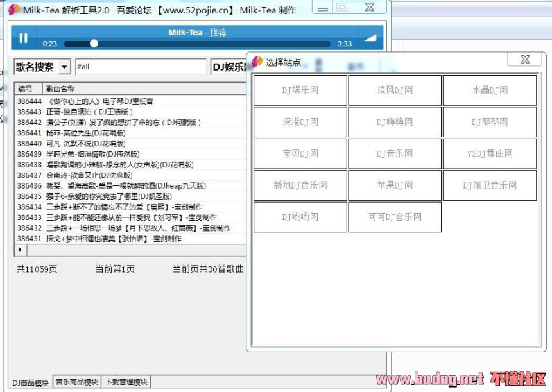
Task: Select song 386441 杨菲-某位先生
Action: pyautogui.click(x=130, y=133)
